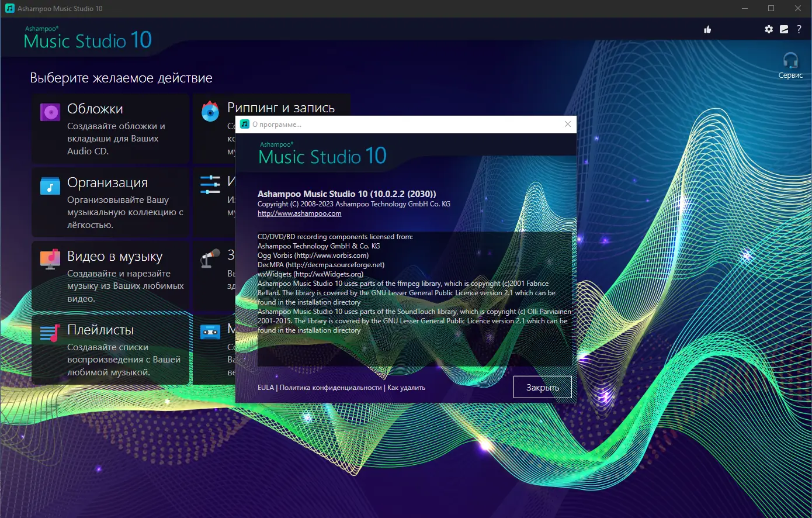Click the Ashampoo Technology GmbH & Co. KG line
The image size is (812, 518).
pyautogui.click(x=319, y=246)
